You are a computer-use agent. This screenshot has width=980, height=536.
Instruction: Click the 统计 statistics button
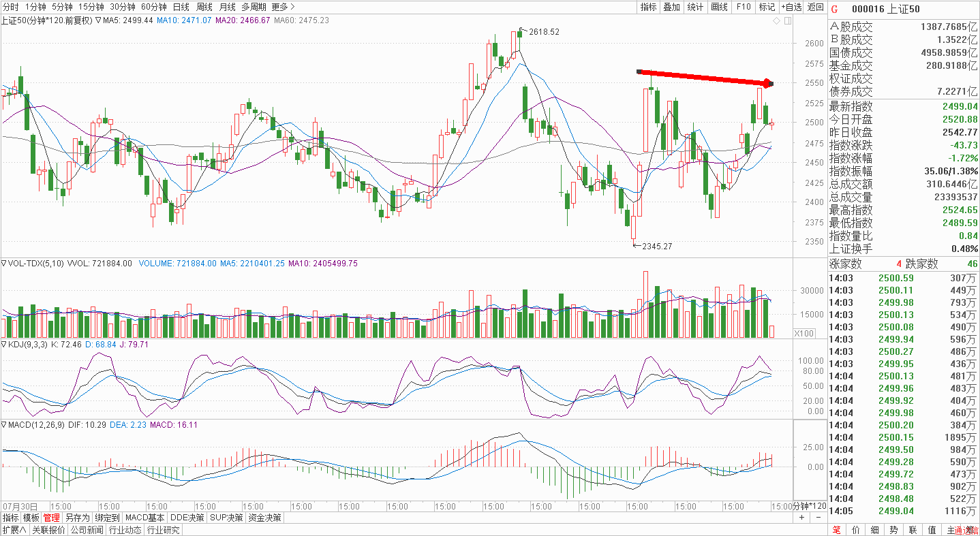[695, 7]
